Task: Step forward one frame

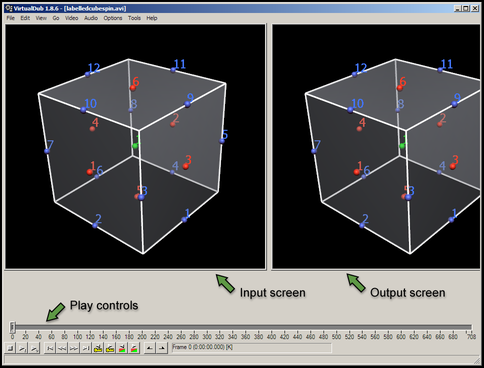Action: pos(74,348)
